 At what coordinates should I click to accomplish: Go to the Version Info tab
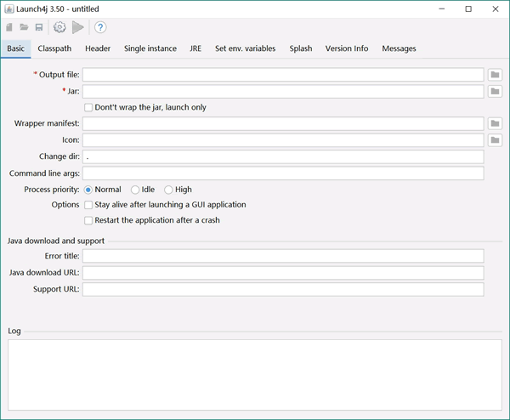coord(347,48)
